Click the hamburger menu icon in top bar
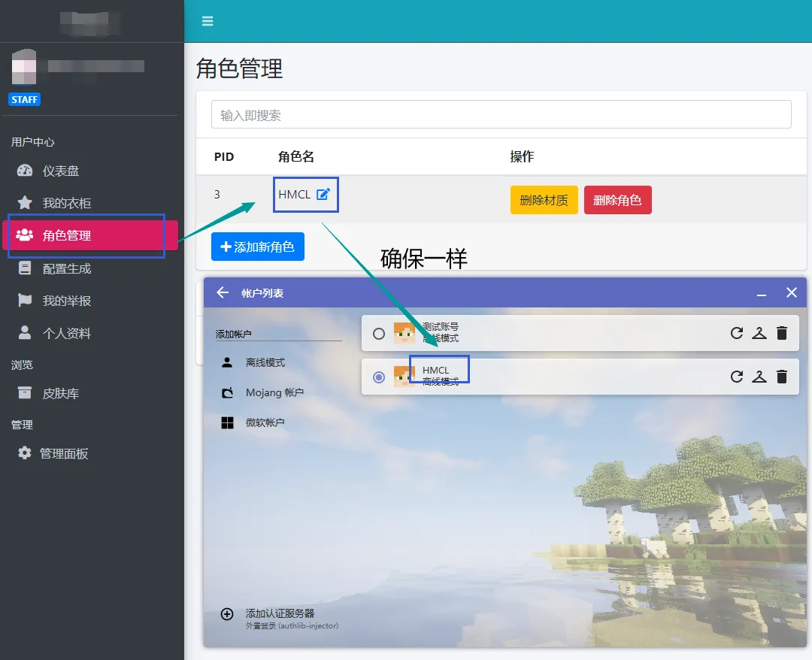The height and width of the screenshot is (660, 812). [208, 21]
